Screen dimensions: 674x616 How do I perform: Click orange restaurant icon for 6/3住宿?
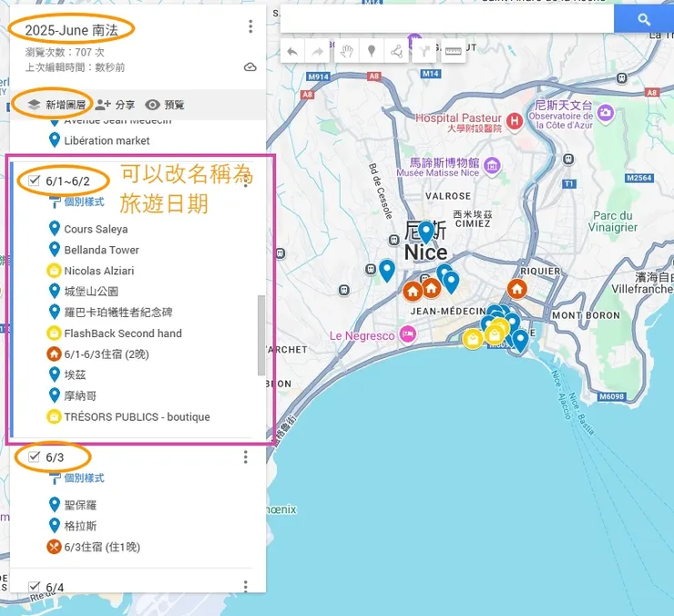click(54, 547)
